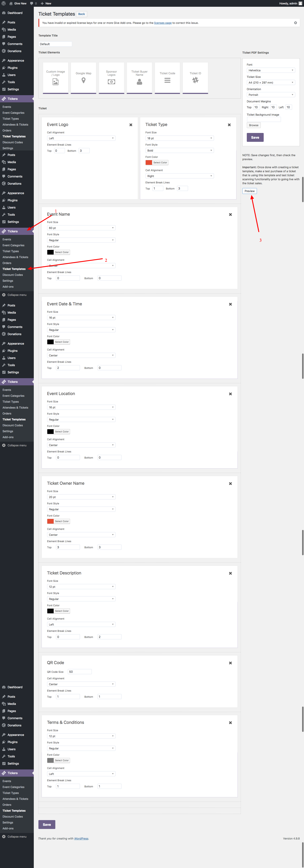Image resolution: width=304 pixels, height=868 pixels.
Task: Click the Preview button
Action: (x=250, y=191)
